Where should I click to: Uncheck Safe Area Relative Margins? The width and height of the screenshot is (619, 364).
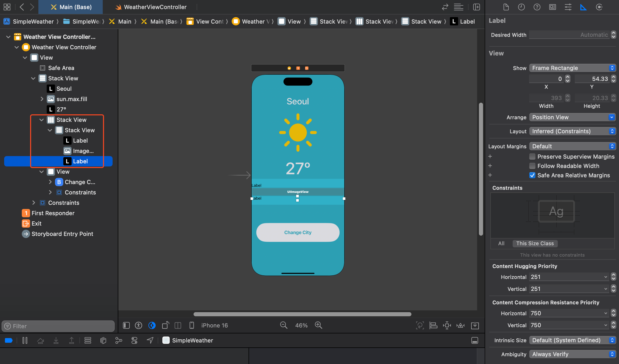coord(532,175)
